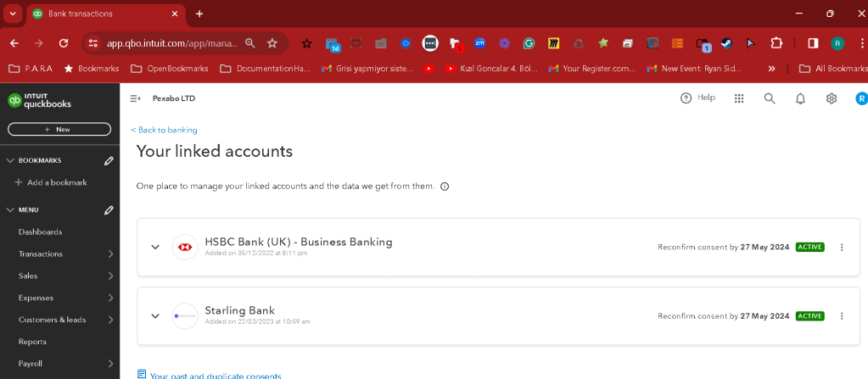Go to Payroll in the sidebar
The height and width of the screenshot is (379, 868).
point(31,364)
